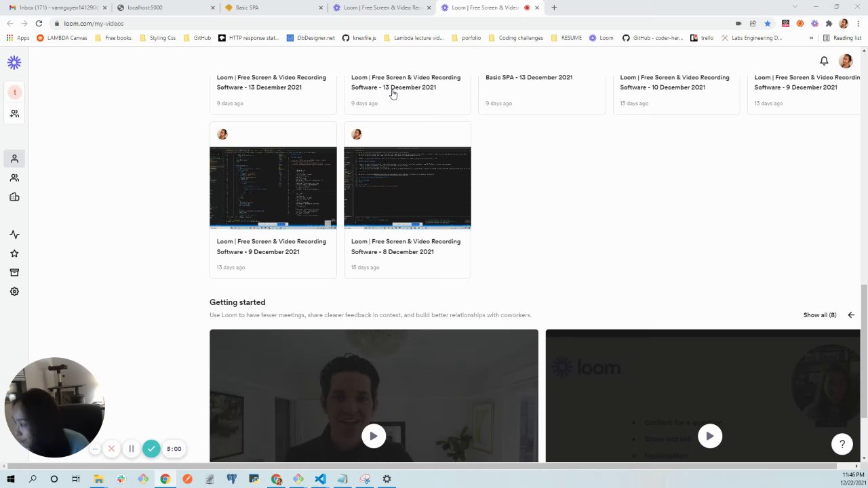Click the more options dots on the recording control
The height and width of the screenshot is (488, 868).
tap(95, 449)
